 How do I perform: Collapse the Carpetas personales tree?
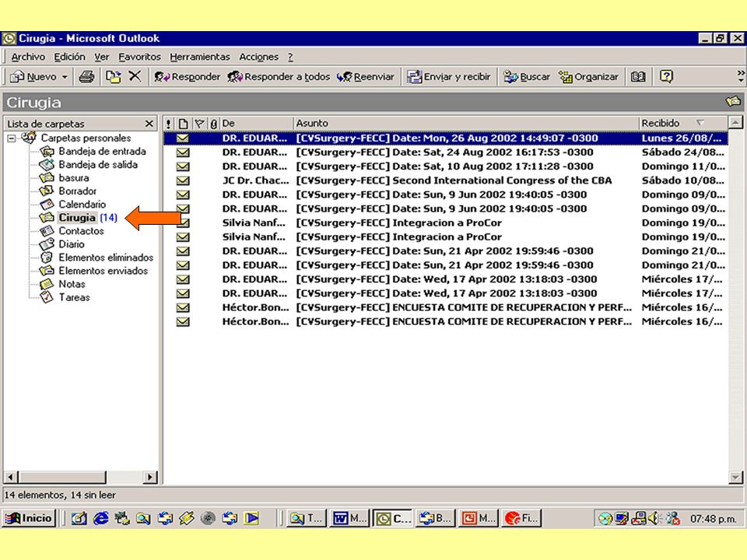12,138
